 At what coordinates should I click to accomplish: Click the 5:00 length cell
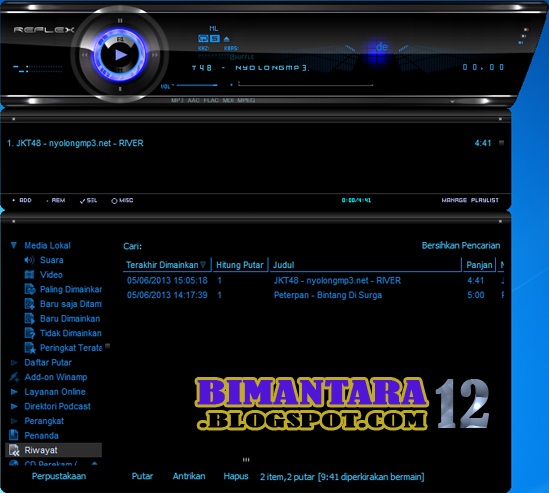[475, 295]
